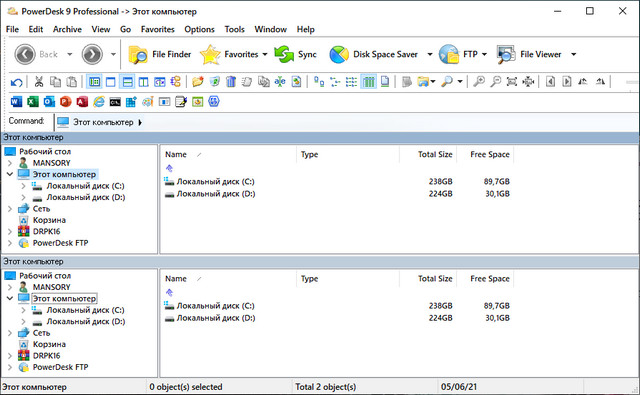The image size is (640, 395).
Task: Expand the path arrow after Этот компьютер
Action: [140, 122]
